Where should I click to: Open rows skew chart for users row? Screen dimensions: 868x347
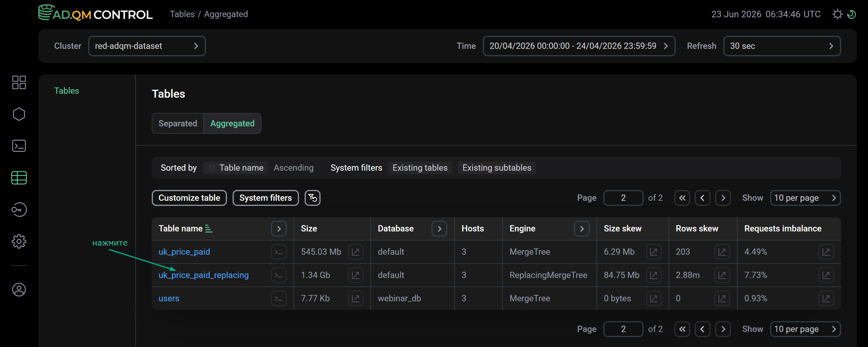click(x=722, y=298)
